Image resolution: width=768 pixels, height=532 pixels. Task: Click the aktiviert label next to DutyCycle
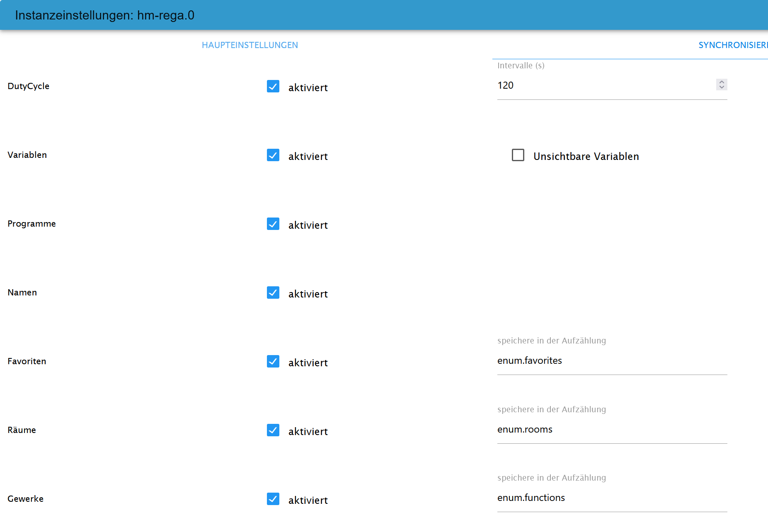point(308,88)
